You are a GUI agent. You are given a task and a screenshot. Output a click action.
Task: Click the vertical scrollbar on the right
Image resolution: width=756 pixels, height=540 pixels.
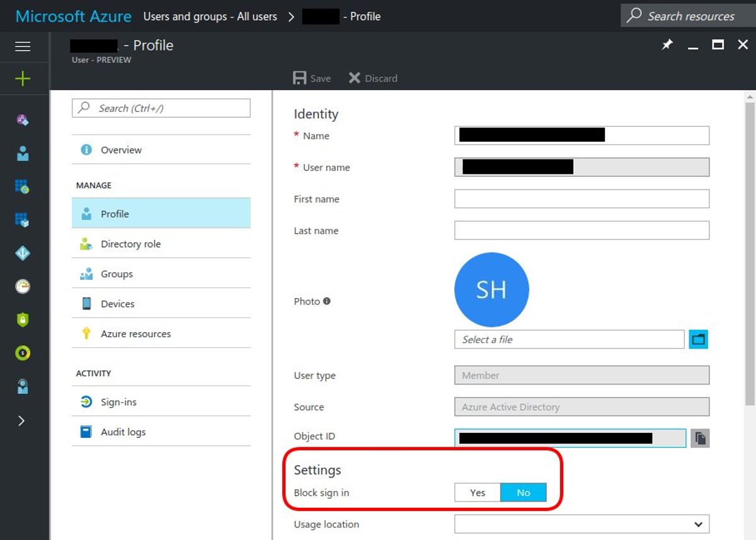[749, 252]
